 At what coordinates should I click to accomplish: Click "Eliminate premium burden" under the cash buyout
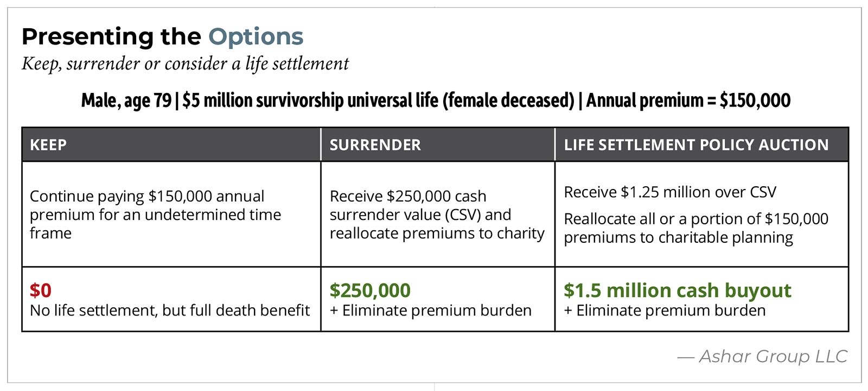[x=671, y=311]
